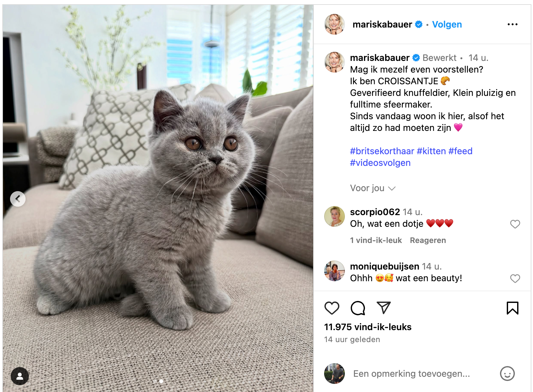533x392 pixels.
Task: Save post with bookmark icon
Action: [513, 308]
